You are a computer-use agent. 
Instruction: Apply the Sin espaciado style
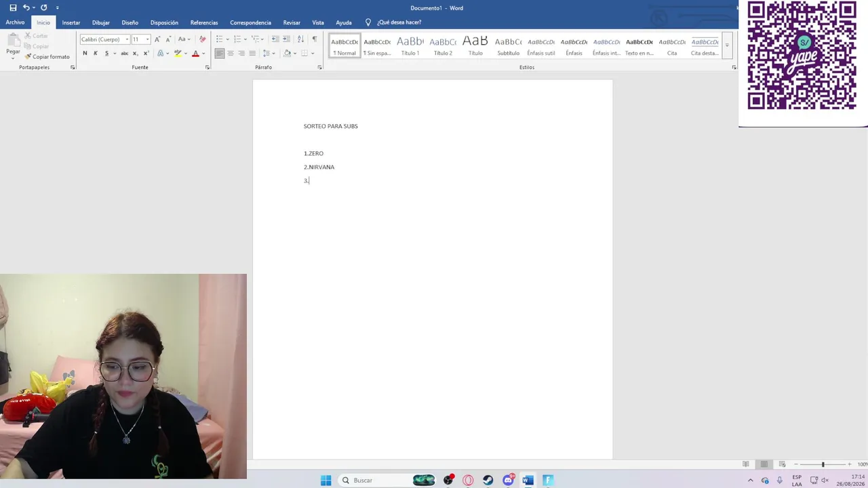[x=377, y=46]
